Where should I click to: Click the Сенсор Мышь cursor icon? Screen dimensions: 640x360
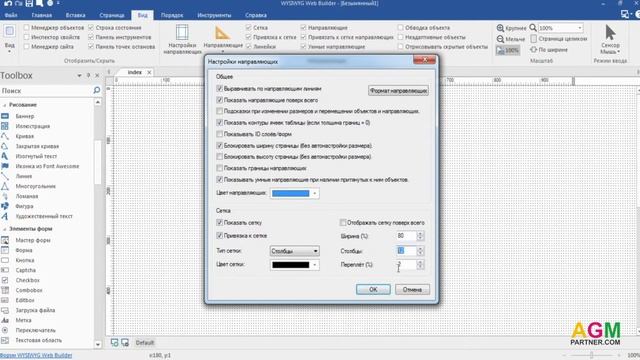click(x=610, y=33)
